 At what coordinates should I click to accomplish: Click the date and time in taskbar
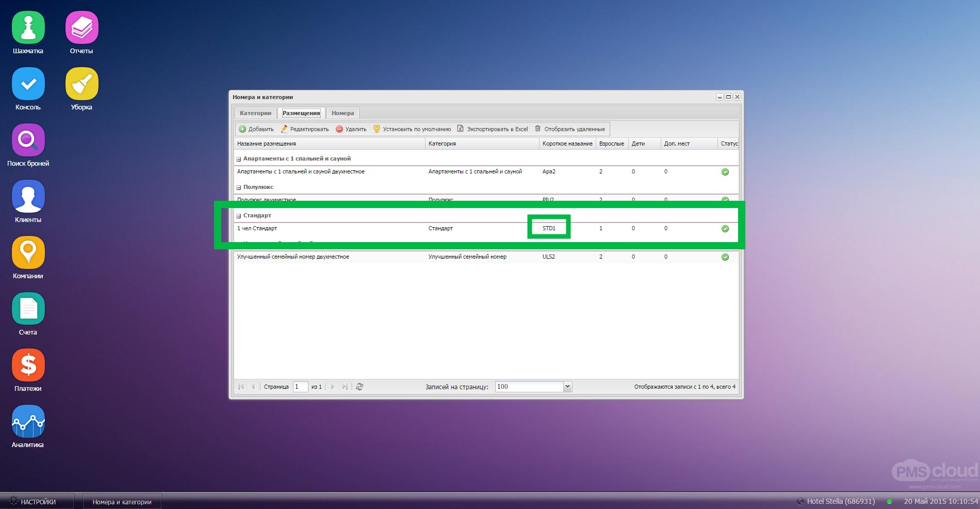tap(941, 501)
